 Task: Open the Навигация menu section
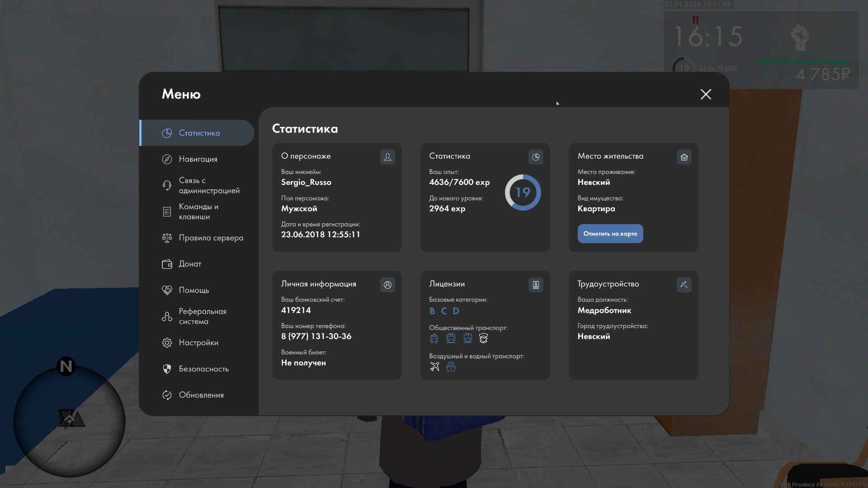[x=198, y=159]
